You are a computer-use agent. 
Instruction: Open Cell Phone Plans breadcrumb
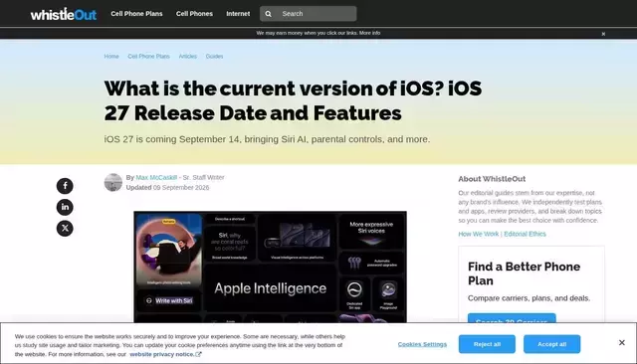pyautogui.click(x=148, y=57)
